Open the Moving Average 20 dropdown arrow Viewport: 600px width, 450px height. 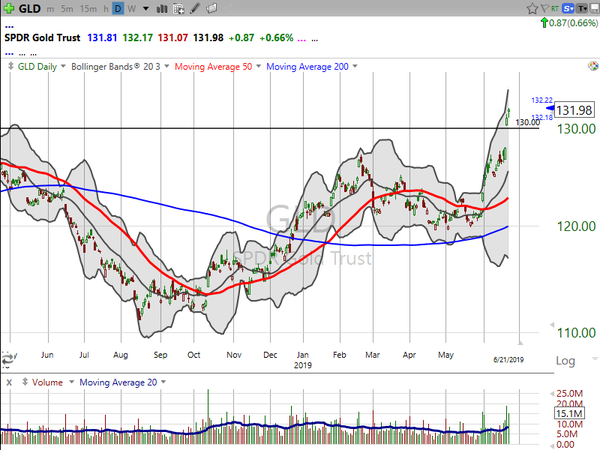click(164, 382)
